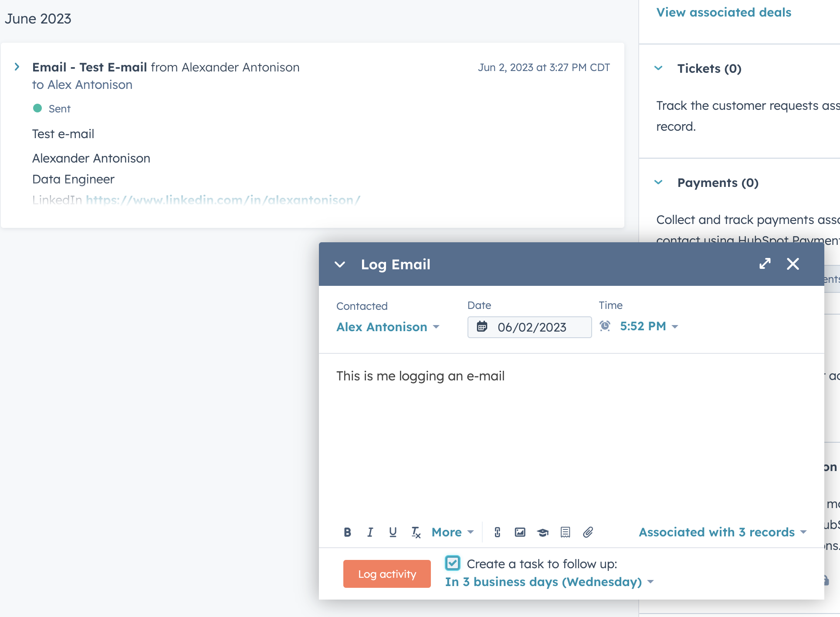Image resolution: width=840 pixels, height=617 pixels.
Task: Insert an image into the logged email
Action: point(520,532)
